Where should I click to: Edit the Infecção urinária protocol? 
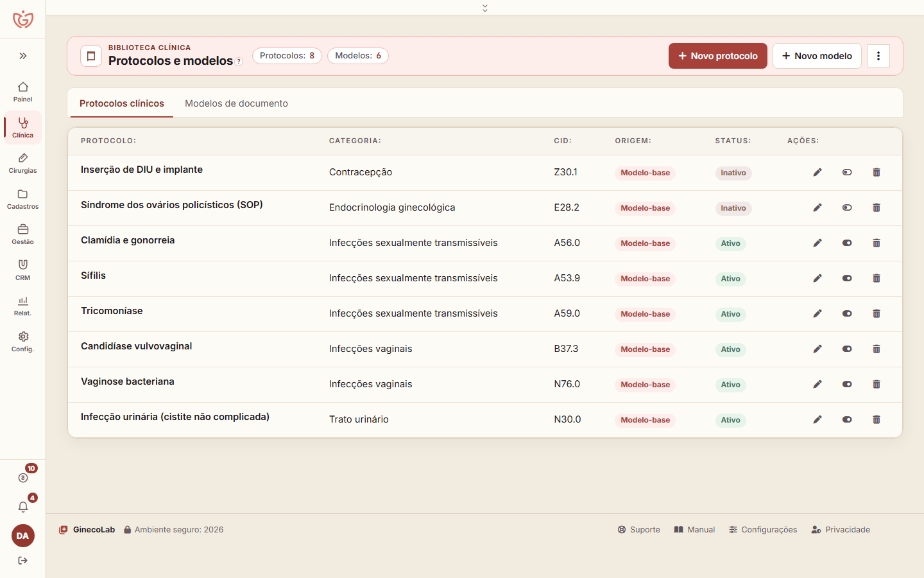[817, 419]
